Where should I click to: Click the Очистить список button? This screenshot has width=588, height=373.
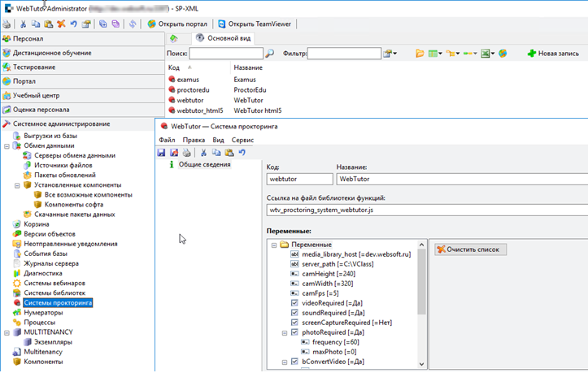point(471,249)
